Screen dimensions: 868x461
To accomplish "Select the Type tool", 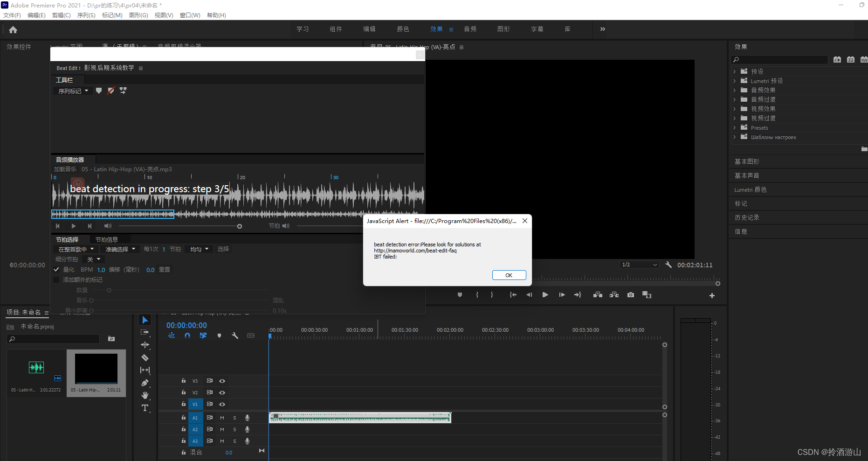I will (145, 408).
